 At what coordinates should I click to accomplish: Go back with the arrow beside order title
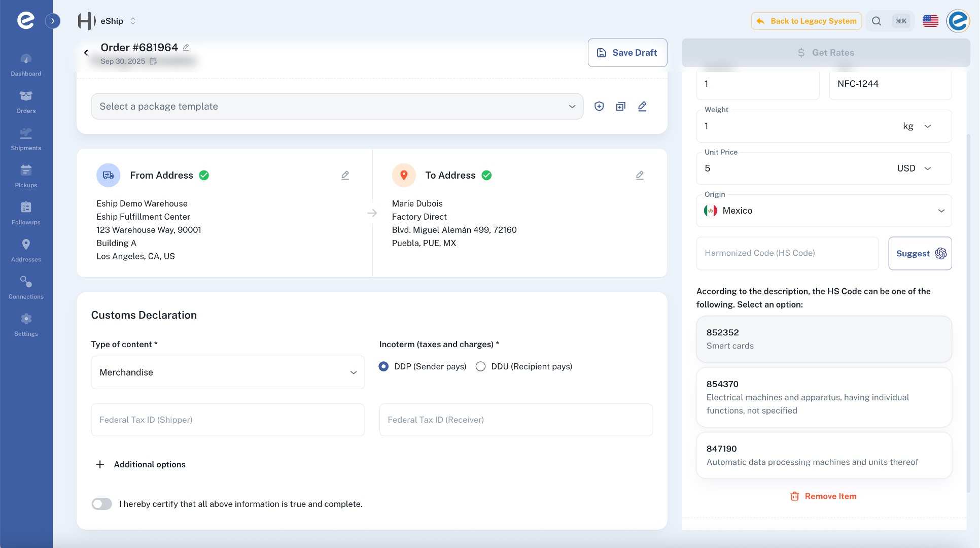click(x=86, y=53)
